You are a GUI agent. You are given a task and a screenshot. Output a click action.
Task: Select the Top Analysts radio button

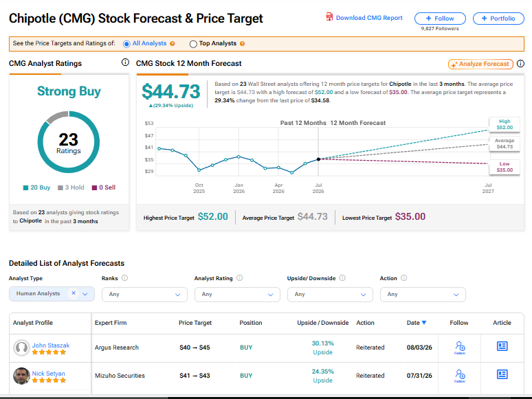(x=193, y=44)
